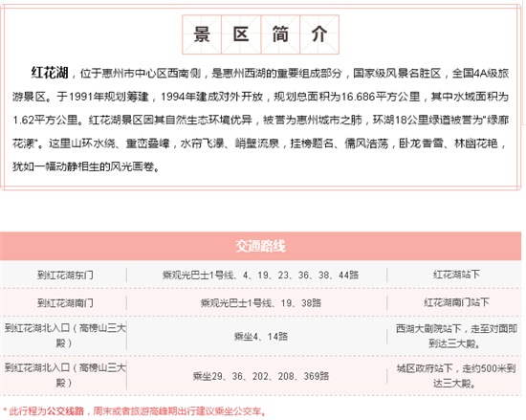Viewport: 526px width, 420px height.
Task: Click the 西湖大剧院站下 directions cell
Action: [x=456, y=336]
